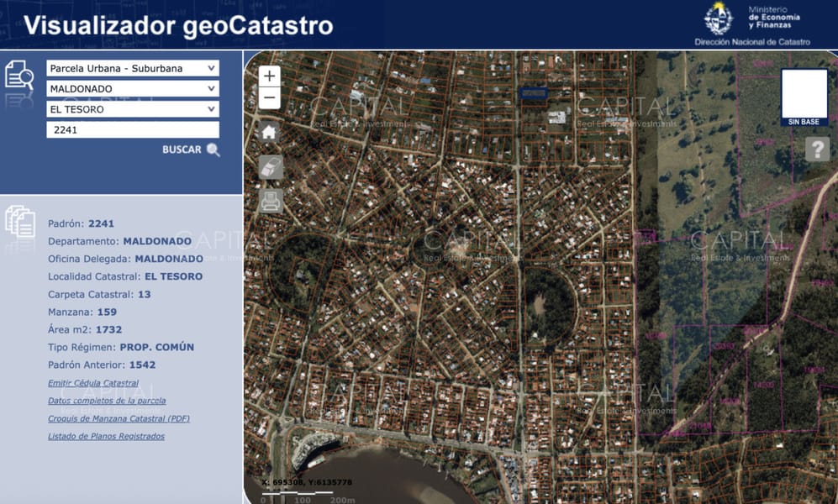Click the Manzana: 159 text
The image size is (838, 504).
[82, 312]
